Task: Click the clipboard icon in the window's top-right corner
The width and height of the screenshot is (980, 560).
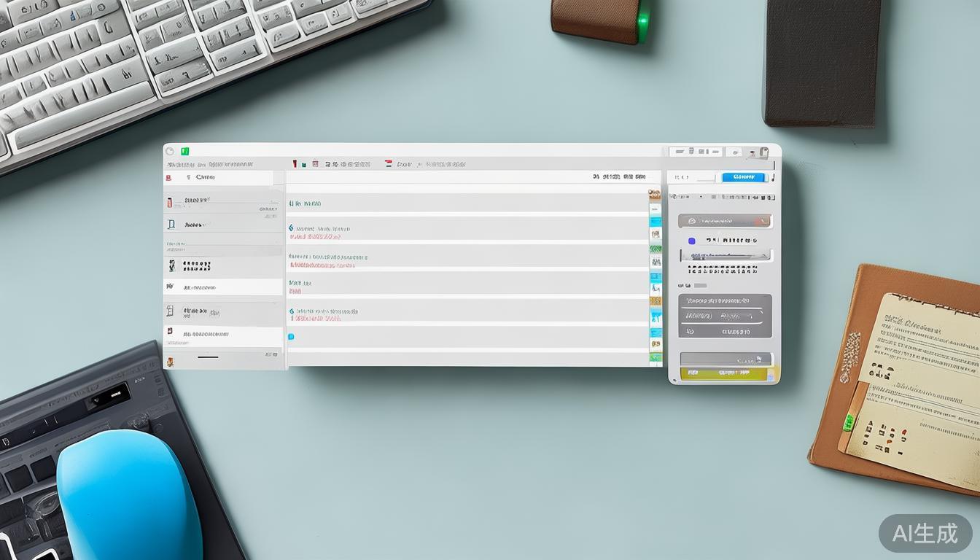Action: pyautogui.click(x=763, y=152)
